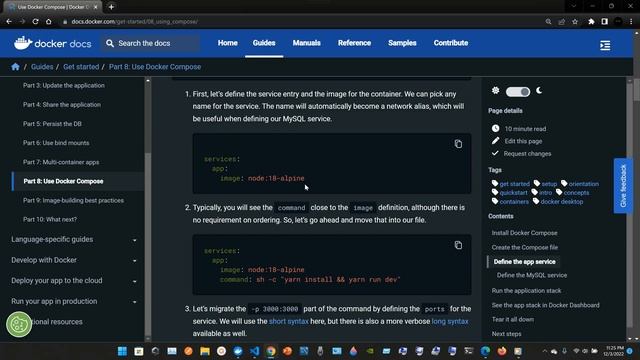Open File Explorer from taskbar
The width and height of the screenshot is (640, 360).
[205, 351]
